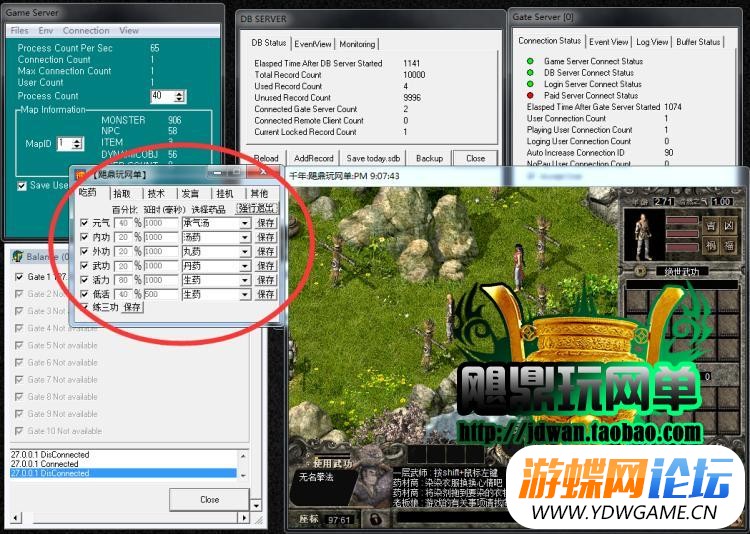Click the 元气 percentage field showing 40
Screen dimensions: 750x534
(123, 223)
